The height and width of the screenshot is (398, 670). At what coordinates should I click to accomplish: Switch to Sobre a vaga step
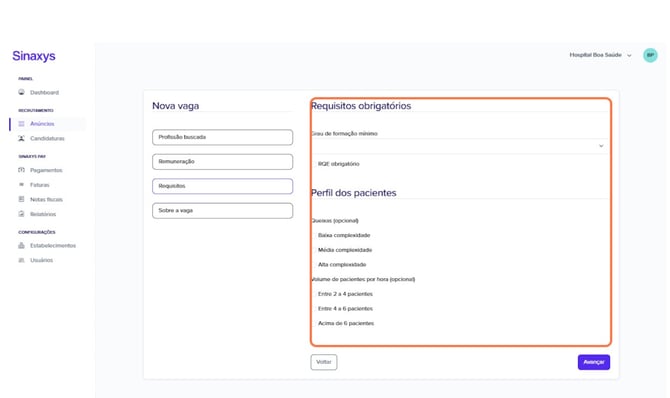point(223,211)
